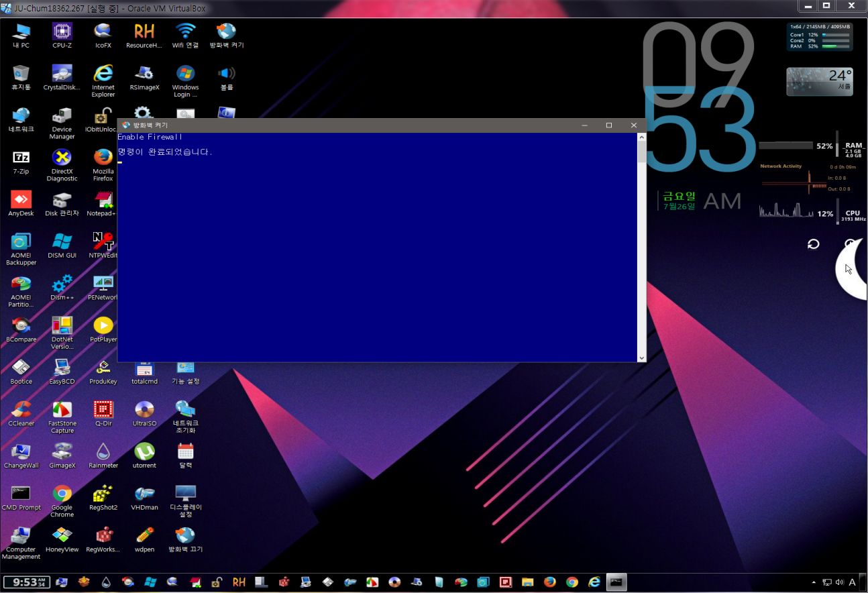Click the '명령이 완료되었습니다.' console line
The height and width of the screenshot is (593, 868).
click(165, 152)
